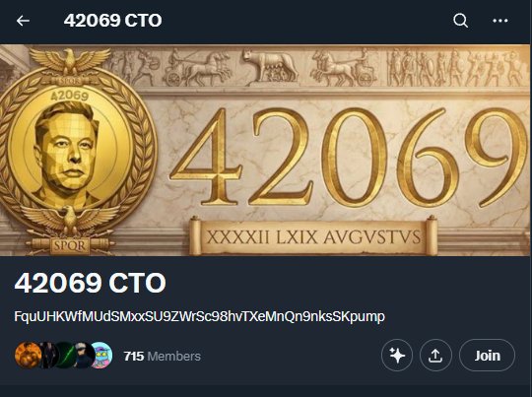Select the FquUHKWf…pump contract address text
532x397 pixels.
199,316
